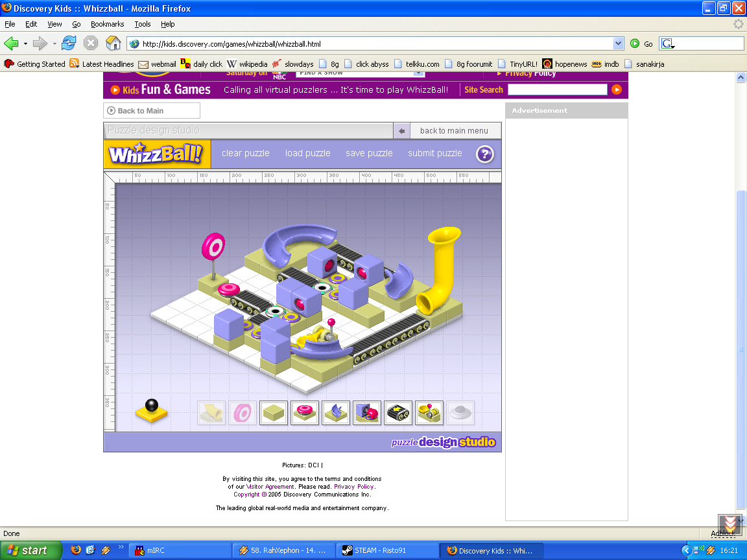Go forward with Firefox forward arrow
Screen dimensions: 747x560
[x=40, y=43]
